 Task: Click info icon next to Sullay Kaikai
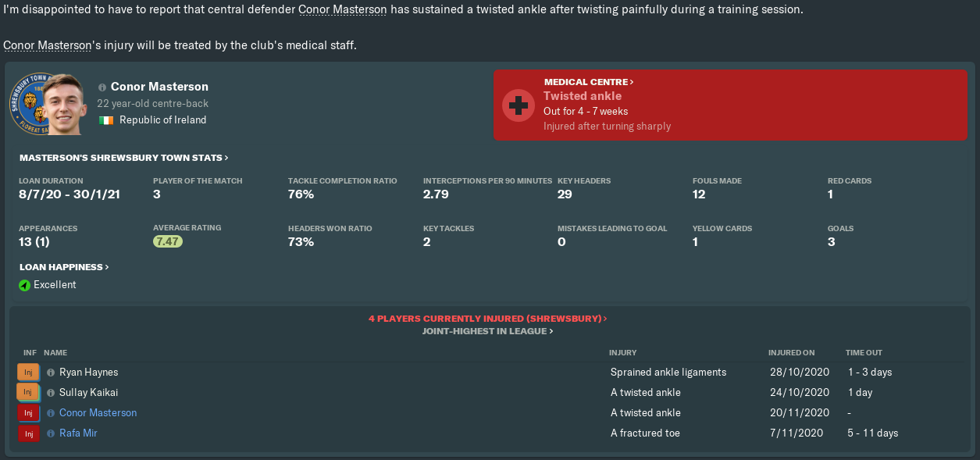coord(51,393)
